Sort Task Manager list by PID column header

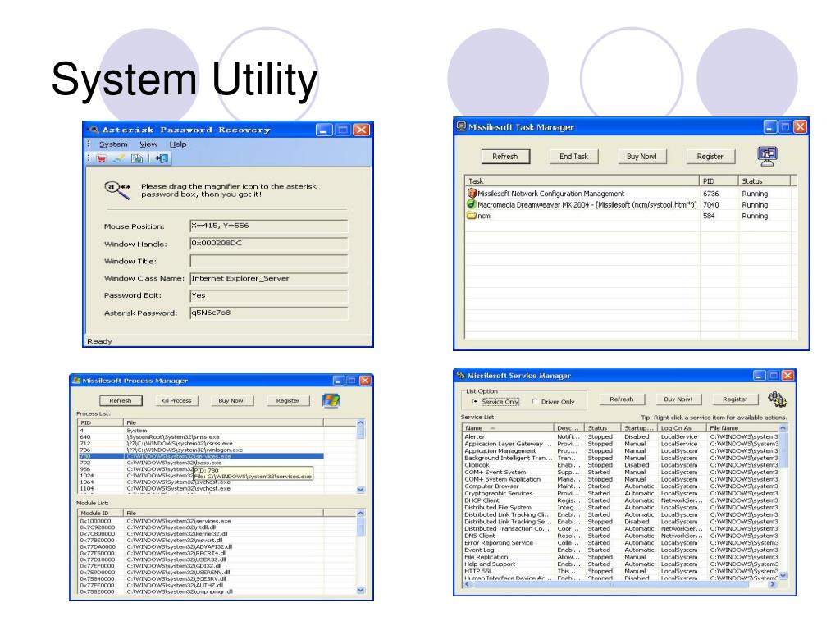pyautogui.click(x=719, y=181)
